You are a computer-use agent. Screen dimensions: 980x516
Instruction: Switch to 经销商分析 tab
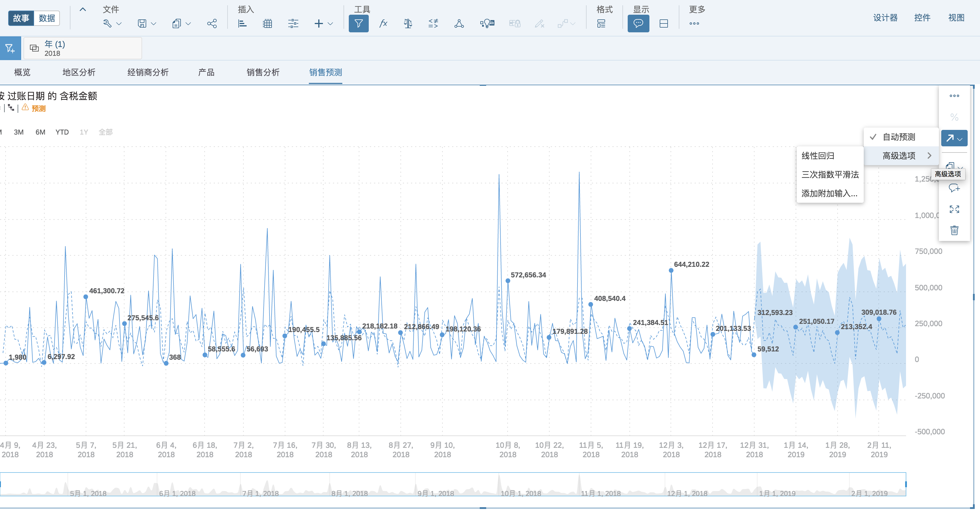click(x=148, y=72)
